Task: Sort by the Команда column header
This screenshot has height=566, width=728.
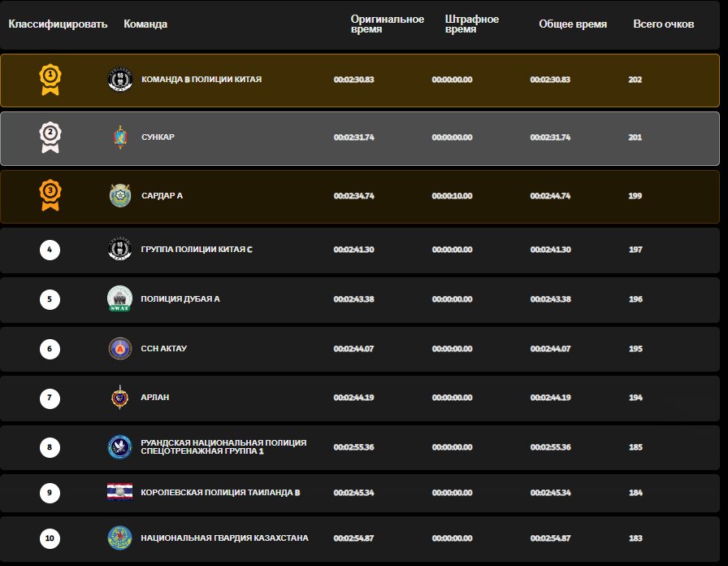Action: click(145, 24)
